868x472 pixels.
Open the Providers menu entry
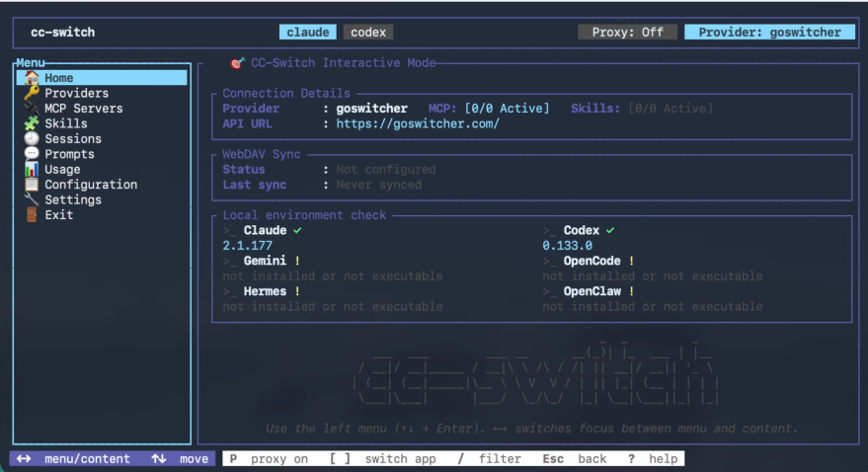102,93
